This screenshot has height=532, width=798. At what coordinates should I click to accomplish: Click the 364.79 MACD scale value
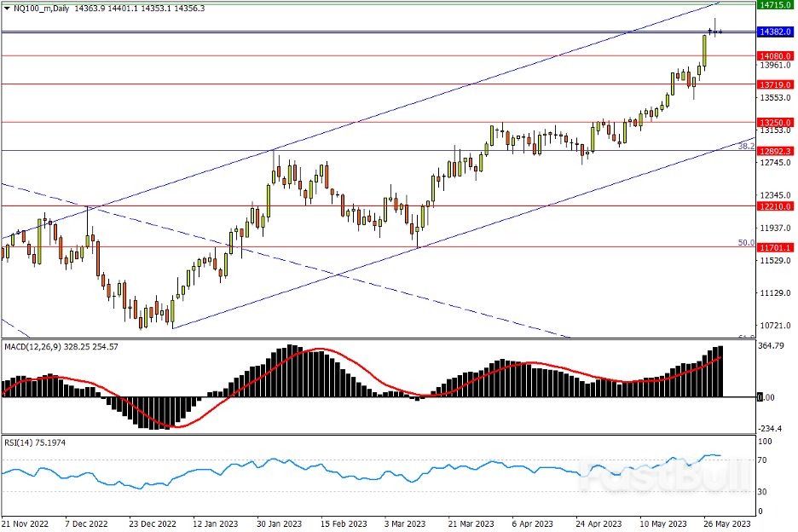click(x=771, y=346)
